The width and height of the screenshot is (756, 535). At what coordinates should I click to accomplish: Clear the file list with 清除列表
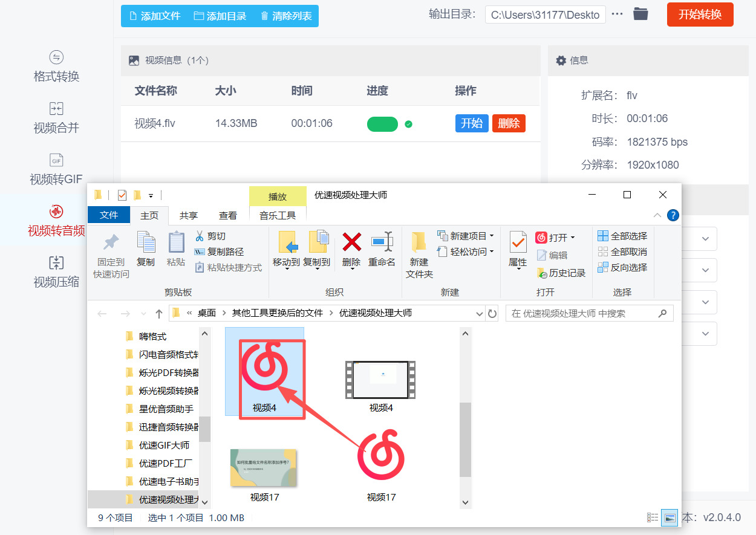coord(285,16)
